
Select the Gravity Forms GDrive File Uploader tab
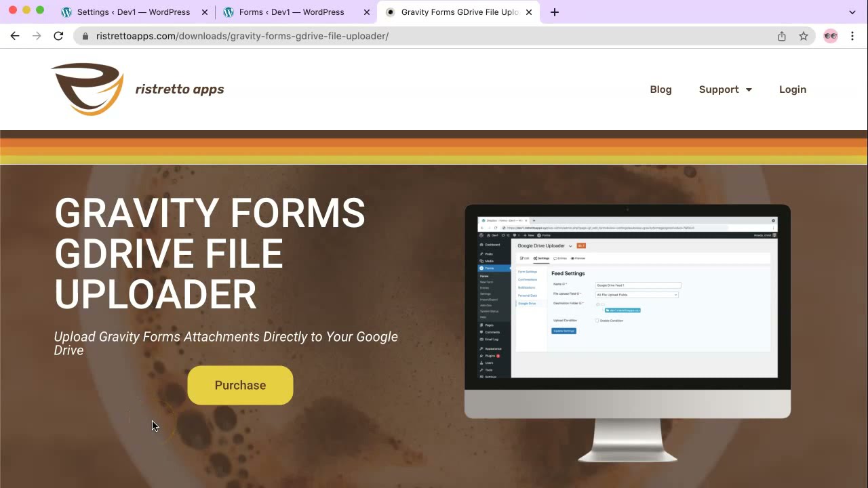tap(459, 12)
